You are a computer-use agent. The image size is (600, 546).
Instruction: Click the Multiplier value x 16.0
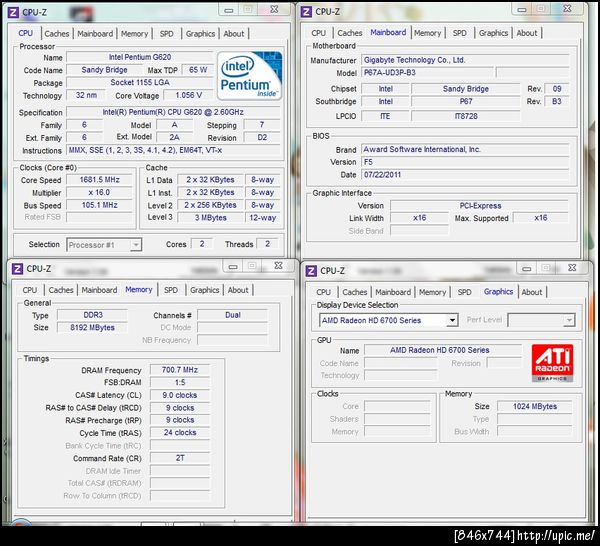coord(99,192)
